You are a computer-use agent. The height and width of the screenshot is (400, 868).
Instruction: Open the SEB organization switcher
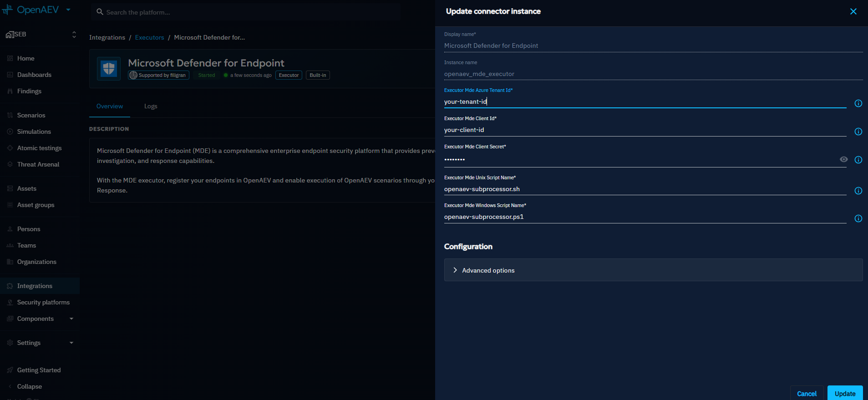[40, 35]
